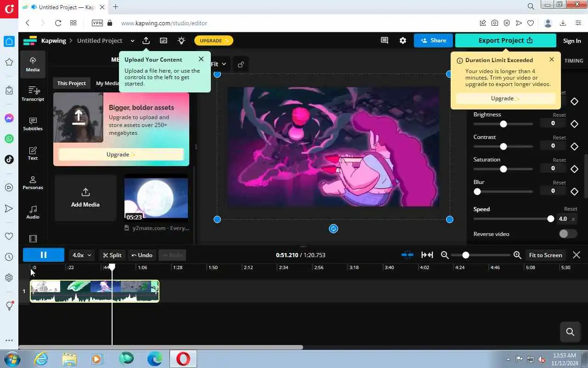Switch to My Media tab

click(x=107, y=83)
